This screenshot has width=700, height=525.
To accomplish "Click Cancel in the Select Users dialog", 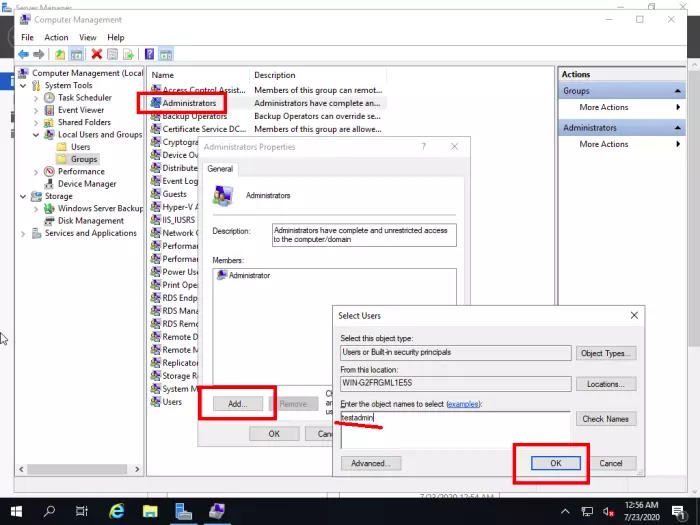I will click(x=611, y=463).
